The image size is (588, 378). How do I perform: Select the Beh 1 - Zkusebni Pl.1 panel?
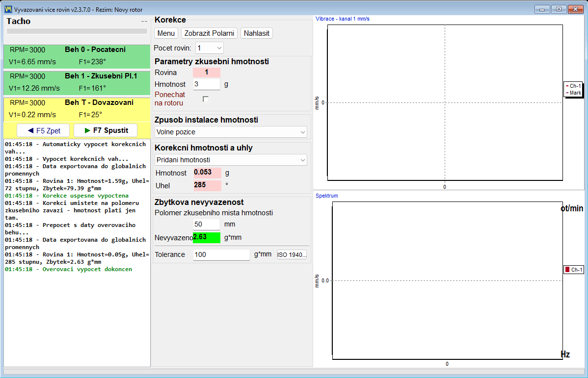77,82
